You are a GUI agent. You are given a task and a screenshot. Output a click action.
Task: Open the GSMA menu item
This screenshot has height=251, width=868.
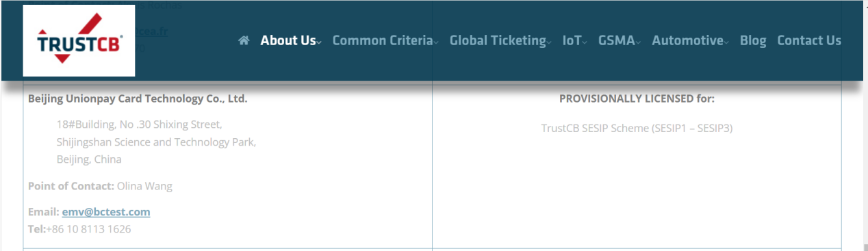[x=616, y=40]
